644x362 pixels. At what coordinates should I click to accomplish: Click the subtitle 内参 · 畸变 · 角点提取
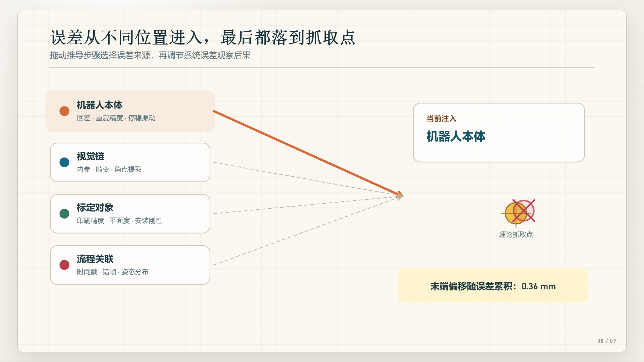[109, 169]
